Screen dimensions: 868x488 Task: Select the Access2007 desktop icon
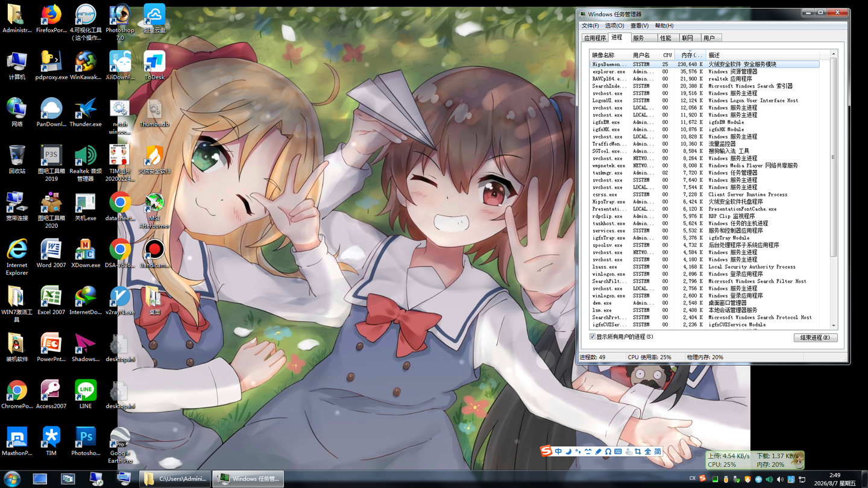[x=51, y=395]
